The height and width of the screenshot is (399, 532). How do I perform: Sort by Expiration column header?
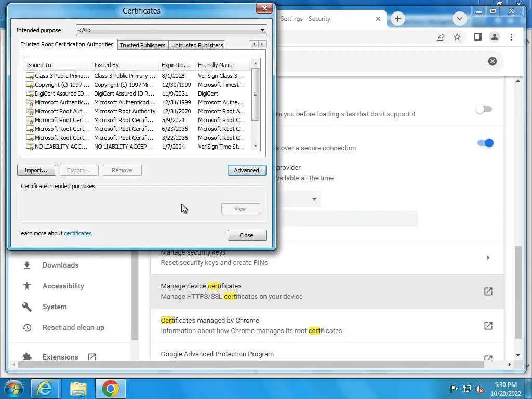click(x=177, y=65)
